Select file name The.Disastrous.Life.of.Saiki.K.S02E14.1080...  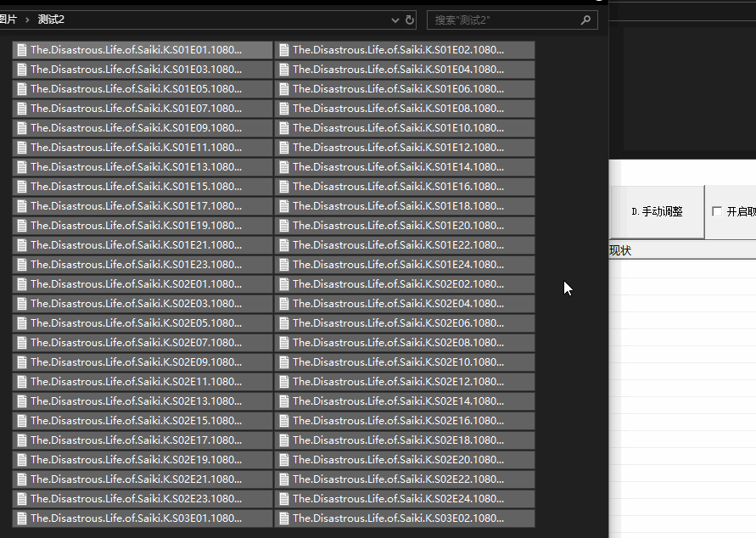click(398, 401)
